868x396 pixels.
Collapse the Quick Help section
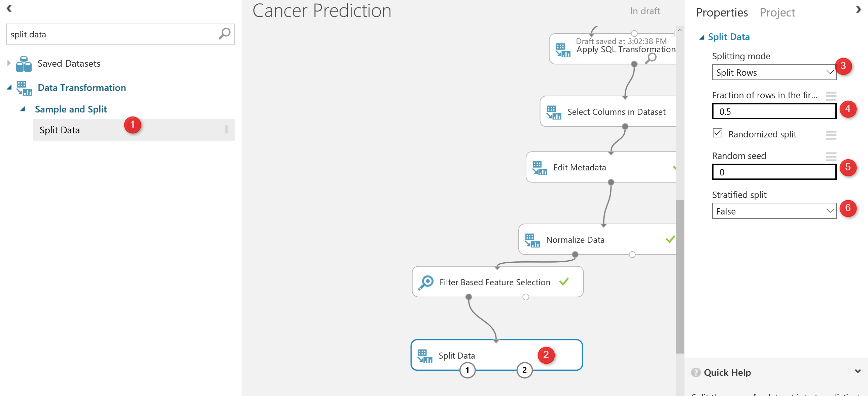click(x=858, y=371)
